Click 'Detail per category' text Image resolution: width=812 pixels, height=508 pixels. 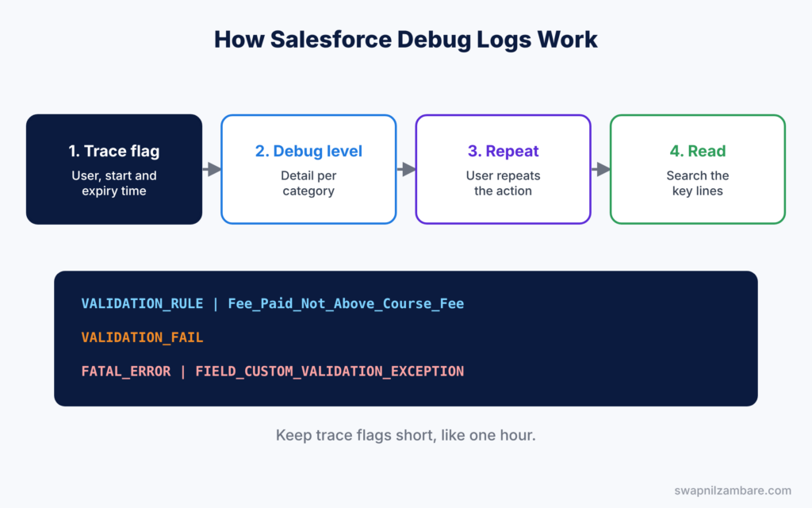(x=308, y=183)
